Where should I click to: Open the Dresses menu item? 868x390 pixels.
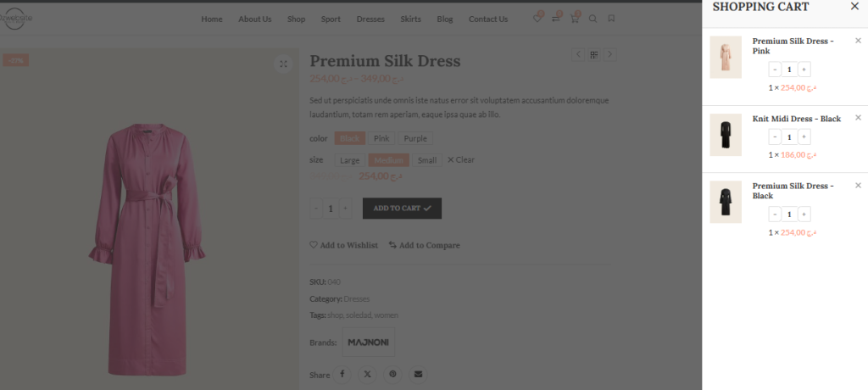(370, 19)
